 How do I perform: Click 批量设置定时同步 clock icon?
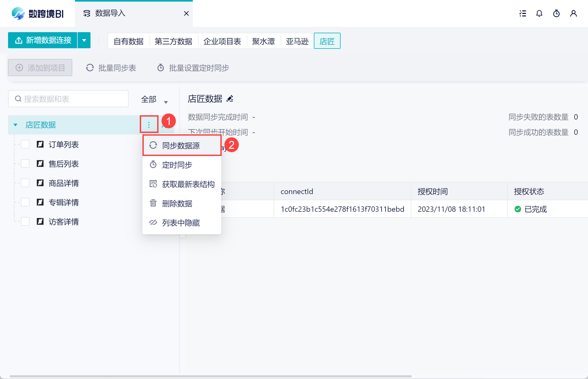point(161,68)
